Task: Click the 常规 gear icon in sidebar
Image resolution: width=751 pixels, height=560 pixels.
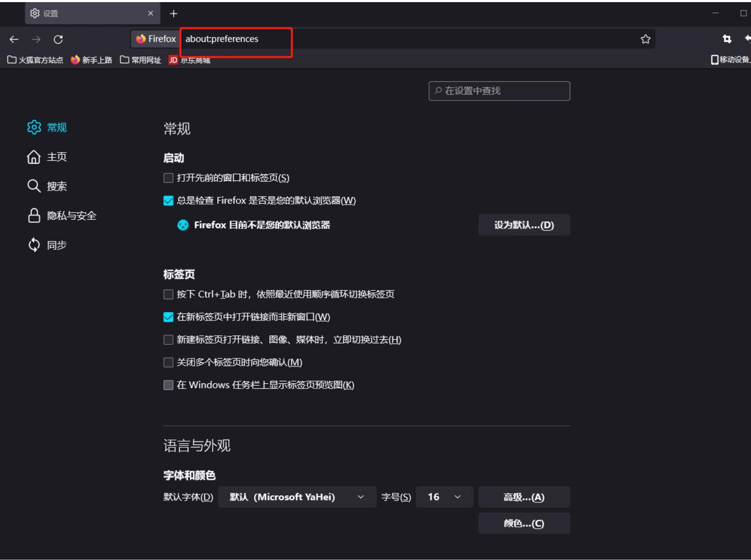Action: (x=34, y=128)
